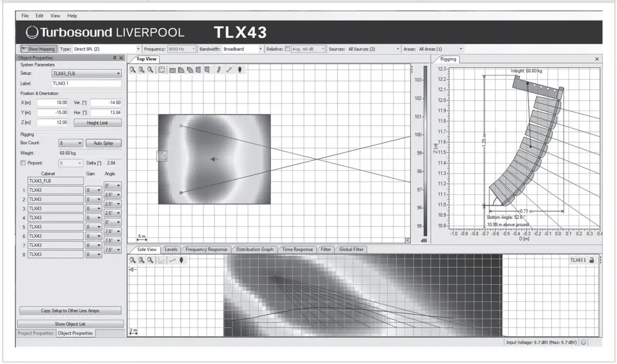Select the microphone probe tool in Top View

[240, 69]
